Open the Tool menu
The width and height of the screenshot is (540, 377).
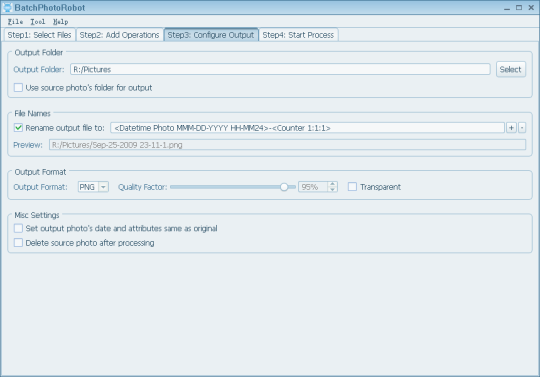[x=38, y=22]
